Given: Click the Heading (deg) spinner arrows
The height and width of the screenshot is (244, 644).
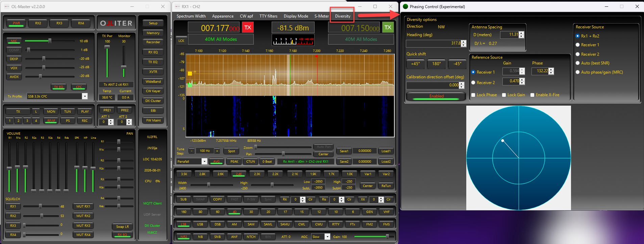Looking at the screenshot, I should pyautogui.click(x=464, y=44).
